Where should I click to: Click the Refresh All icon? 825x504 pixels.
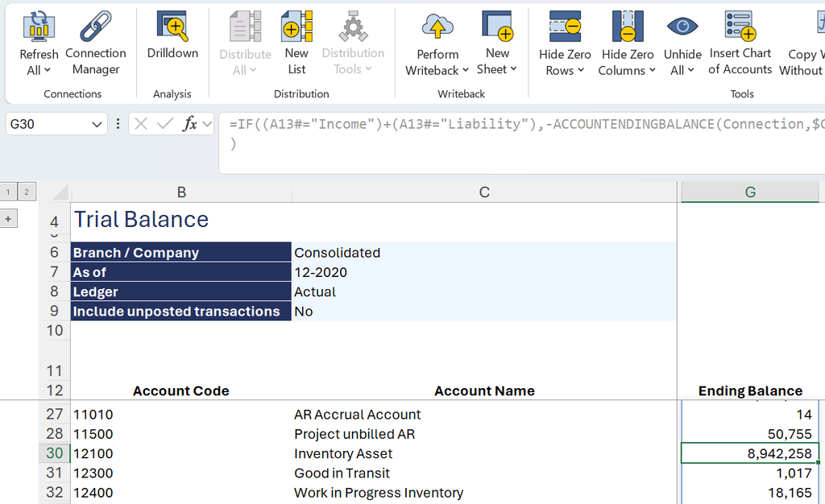point(39,27)
